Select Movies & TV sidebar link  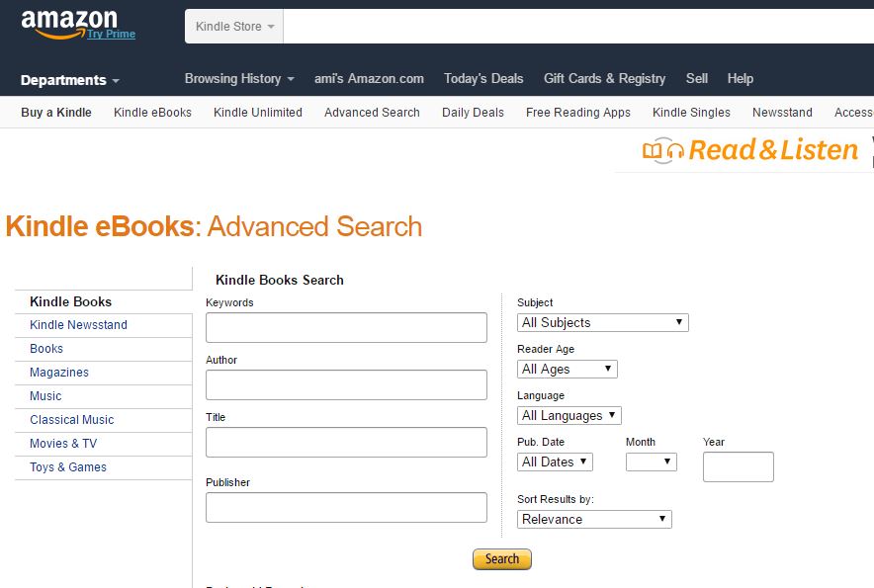click(x=63, y=443)
